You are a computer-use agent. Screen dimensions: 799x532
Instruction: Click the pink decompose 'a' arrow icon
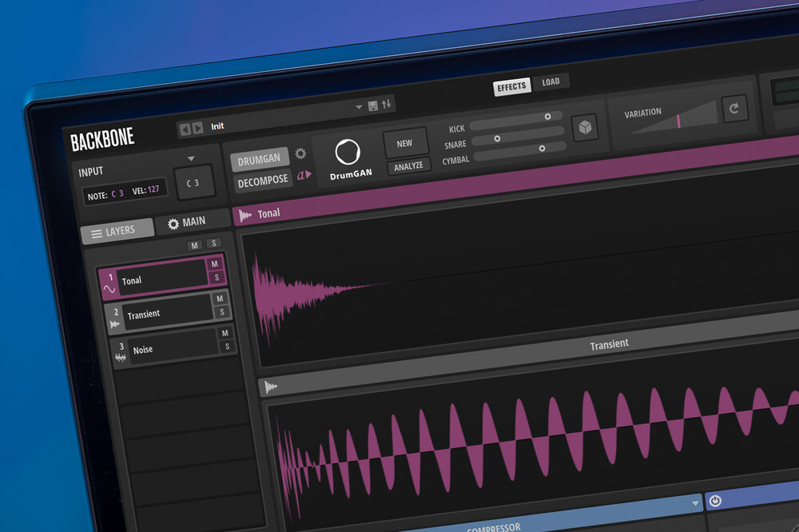coord(303,175)
